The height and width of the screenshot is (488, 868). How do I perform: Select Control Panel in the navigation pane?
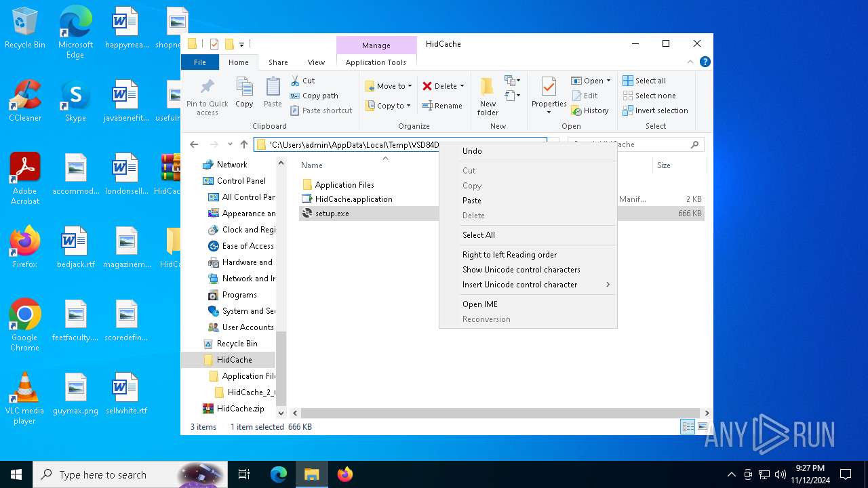241,181
